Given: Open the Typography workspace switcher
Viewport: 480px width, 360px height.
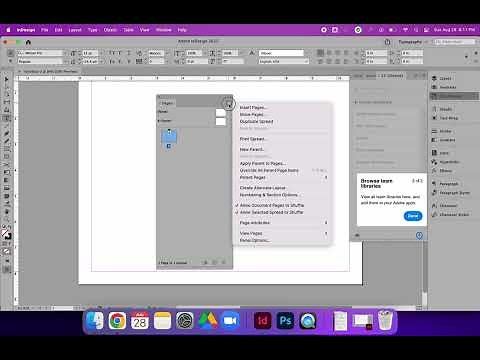Looking at the screenshot, I should pos(412,42).
